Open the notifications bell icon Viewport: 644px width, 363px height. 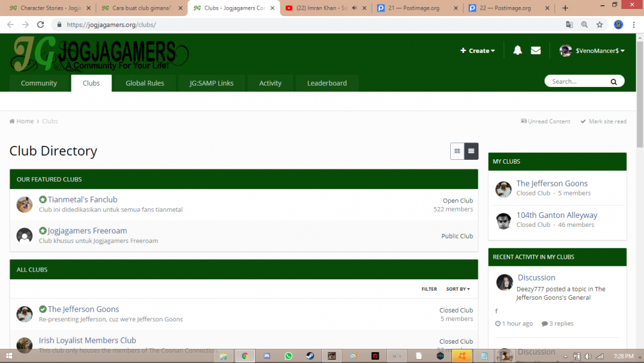click(x=518, y=50)
